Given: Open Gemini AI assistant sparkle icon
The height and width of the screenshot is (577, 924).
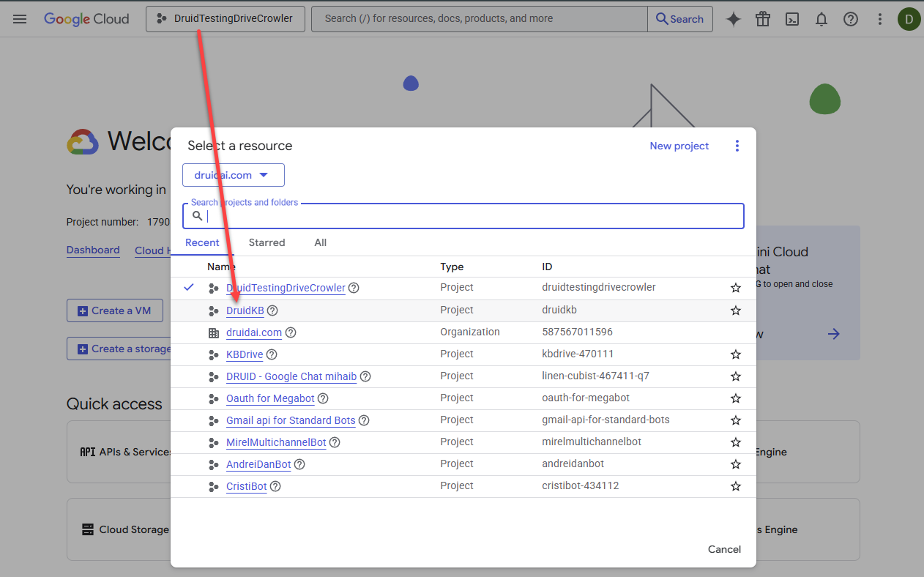Looking at the screenshot, I should point(734,20).
